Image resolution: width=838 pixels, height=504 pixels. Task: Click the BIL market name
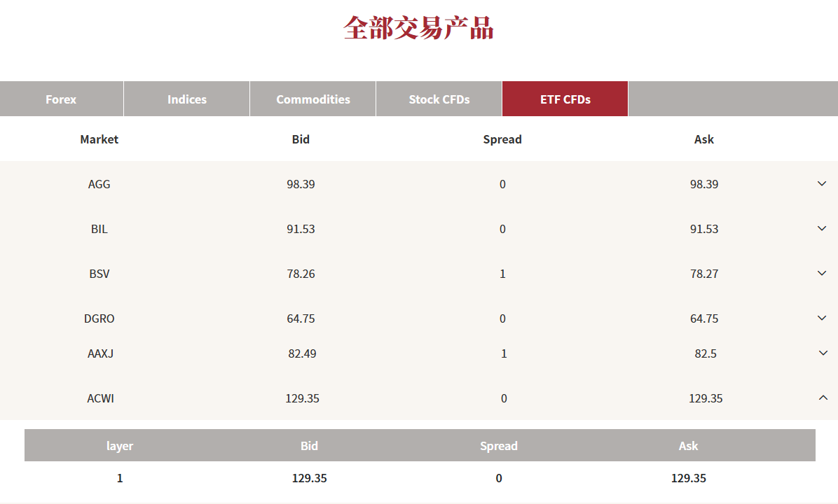point(99,229)
